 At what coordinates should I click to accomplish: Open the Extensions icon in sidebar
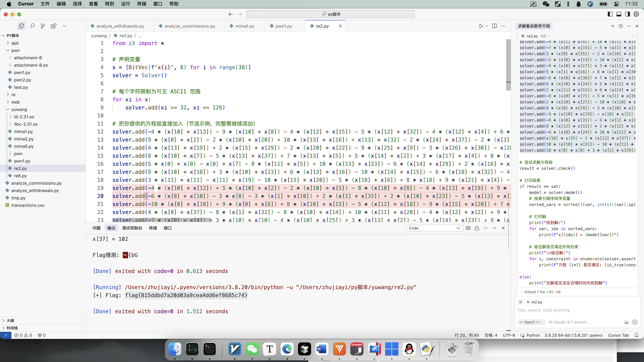coord(53,26)
